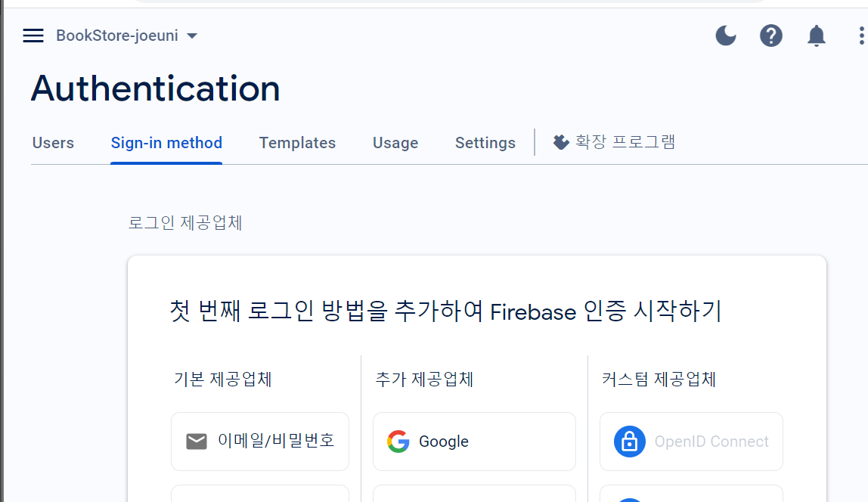Select the Sign-in method tab
Viewport: 868px width, 502px height.
point(166,143)
